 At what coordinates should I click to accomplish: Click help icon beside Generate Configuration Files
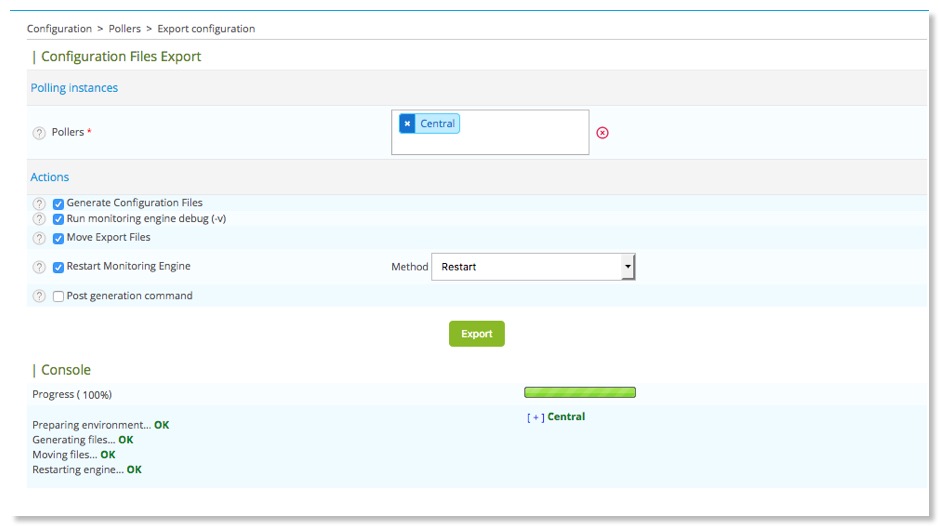pos(40,204)
